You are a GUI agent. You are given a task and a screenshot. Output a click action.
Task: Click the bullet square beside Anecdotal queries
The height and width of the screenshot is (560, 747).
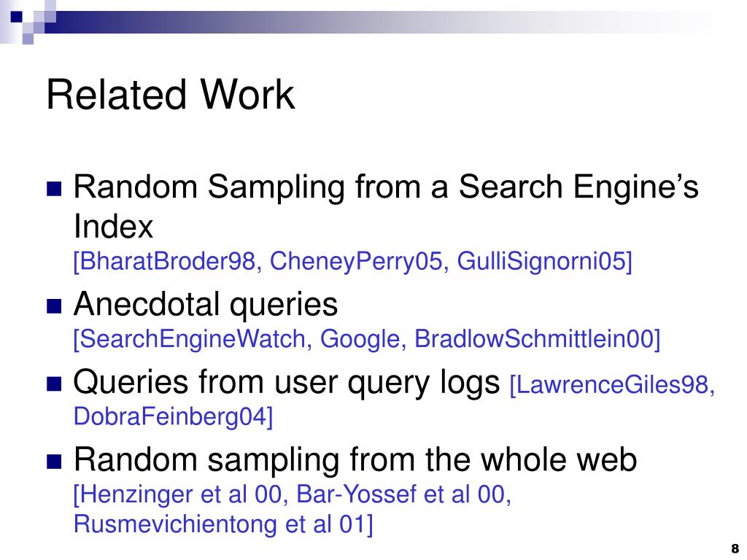[54, 306]
